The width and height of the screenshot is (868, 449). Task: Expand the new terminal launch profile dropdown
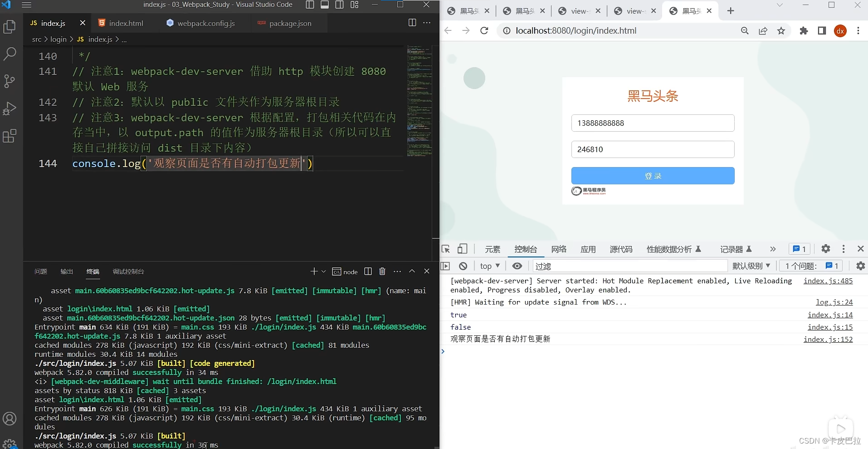pos(323,271)
